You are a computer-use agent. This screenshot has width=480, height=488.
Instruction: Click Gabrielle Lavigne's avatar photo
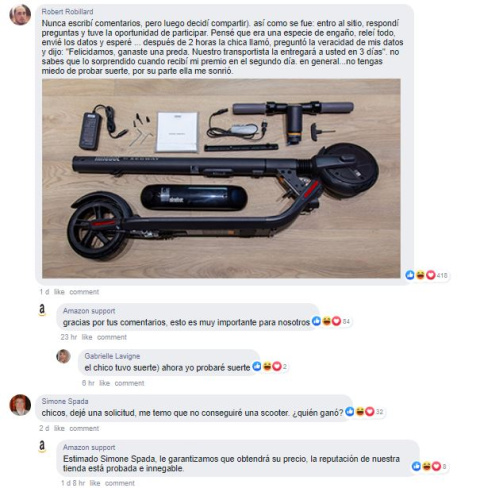pyautogui.click(x=63, y=356)
